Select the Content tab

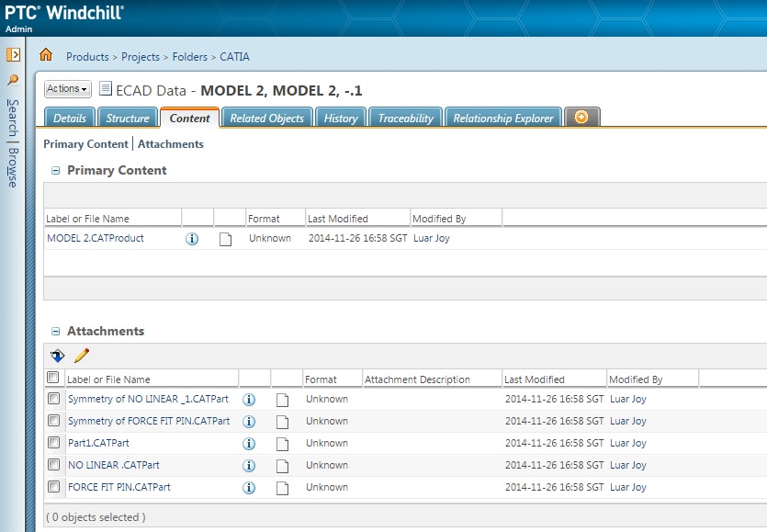(189, 118)
